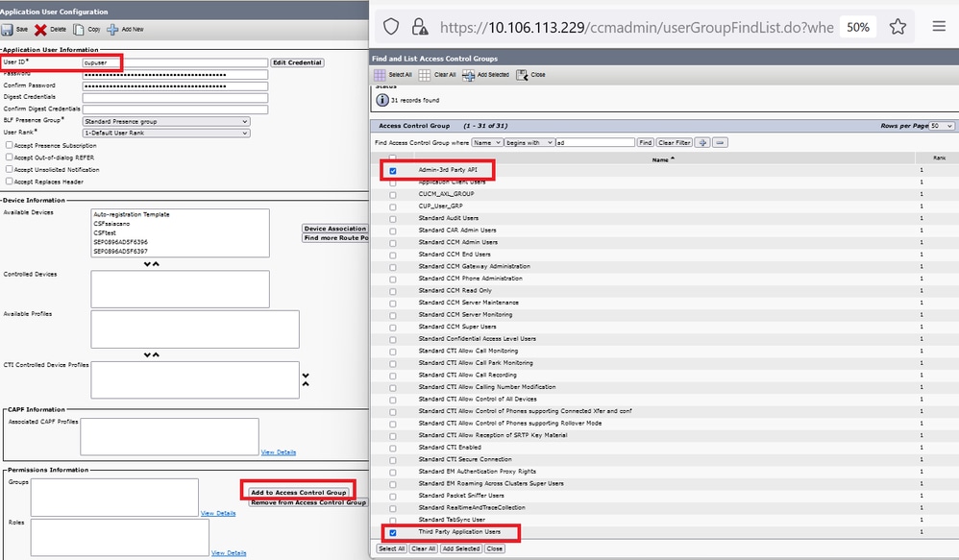Check the Standard CCM Super Users checkbox
Screen dimensions: 959x560
coord(393,328)
